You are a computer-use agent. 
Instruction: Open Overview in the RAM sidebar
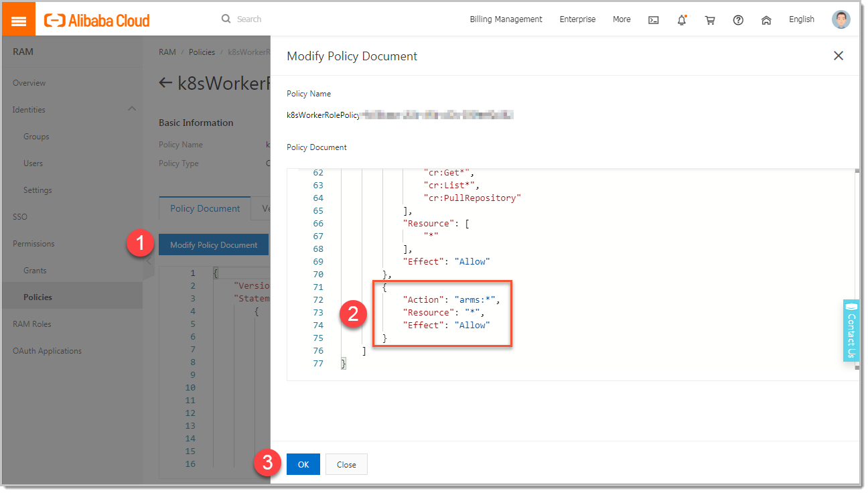pyautogui.click(x=29, y=83)
